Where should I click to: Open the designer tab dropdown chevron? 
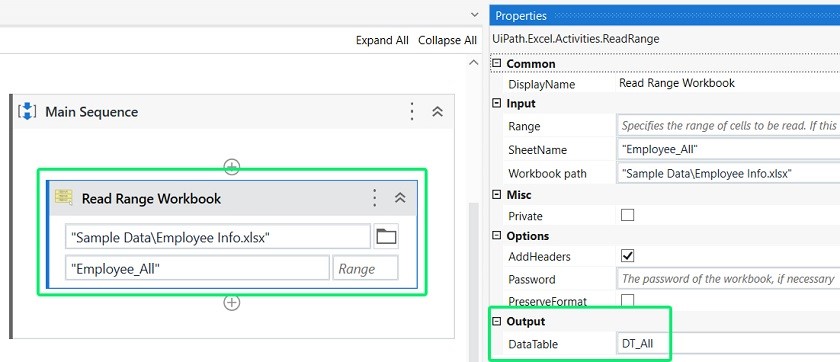[474, 15]
